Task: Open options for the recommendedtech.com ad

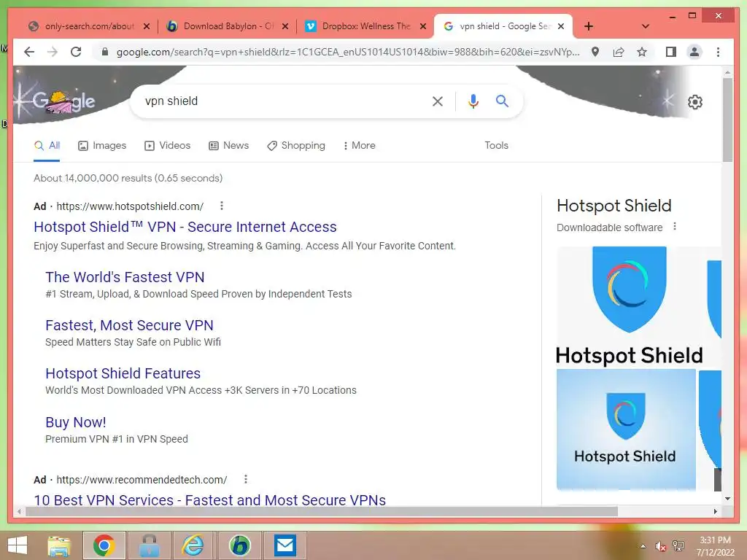Action: click(245, 479)
